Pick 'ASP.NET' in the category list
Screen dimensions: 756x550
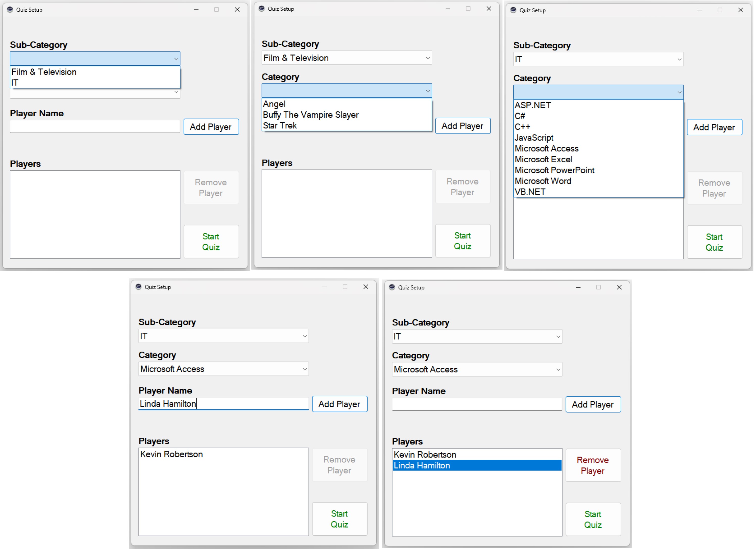tap(533, 105)
